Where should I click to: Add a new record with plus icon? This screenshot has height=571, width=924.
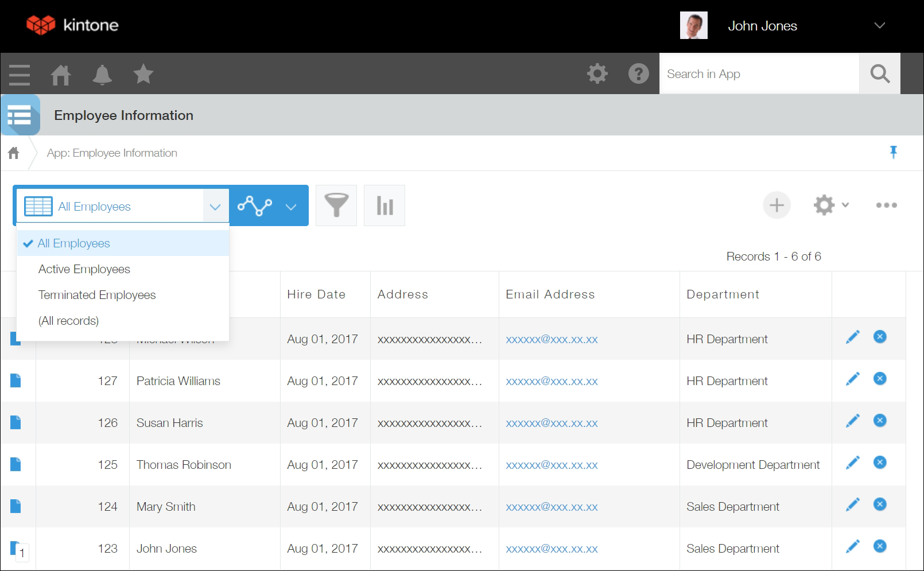pos(777,205)
